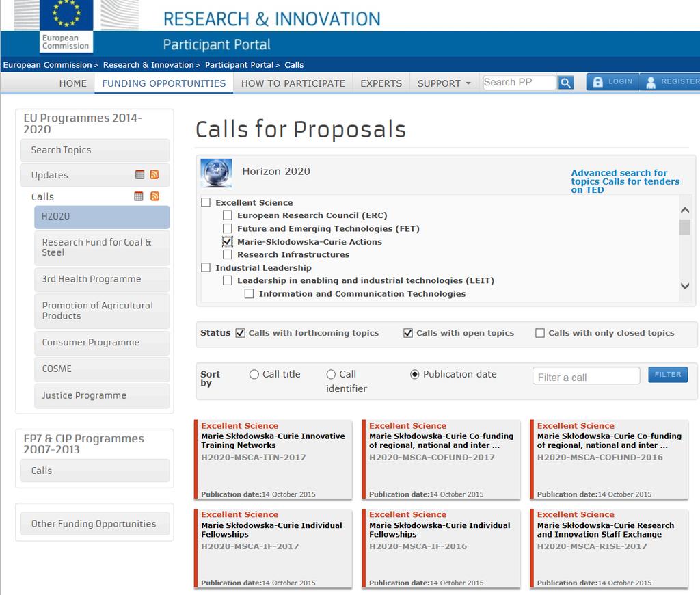The height and width of the screenshot is (595, 700).
Task: Uncheck Calls with forthcoming topics
Action: pos(240,333)
